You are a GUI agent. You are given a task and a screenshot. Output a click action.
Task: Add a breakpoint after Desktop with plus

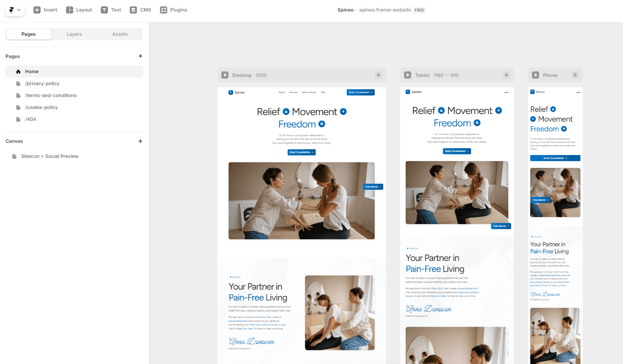[379, 75]
